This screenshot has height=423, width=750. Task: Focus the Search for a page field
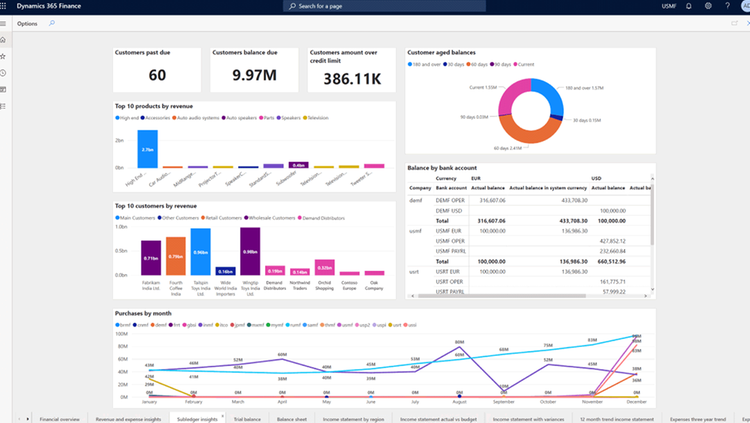[385, 6]
